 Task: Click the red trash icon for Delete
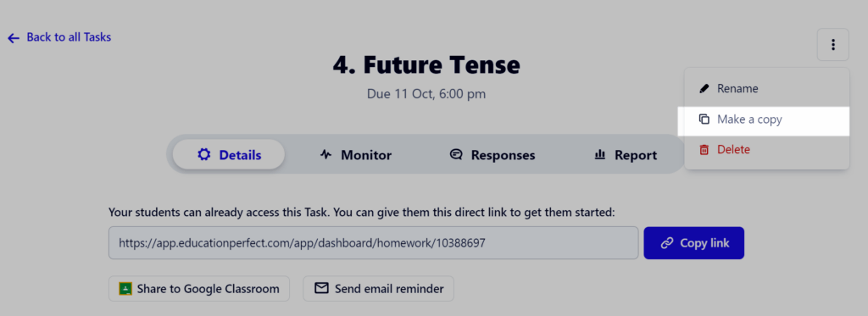[704, 149]
